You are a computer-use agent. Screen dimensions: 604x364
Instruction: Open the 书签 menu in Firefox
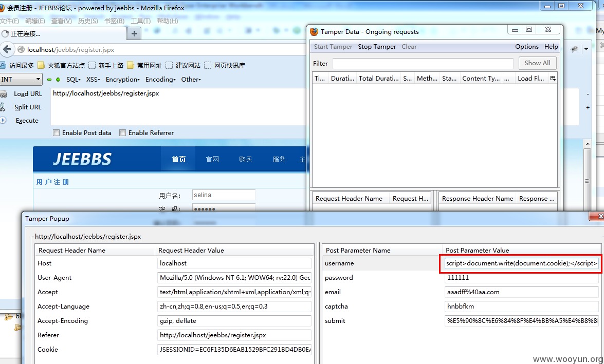point(114,21)
